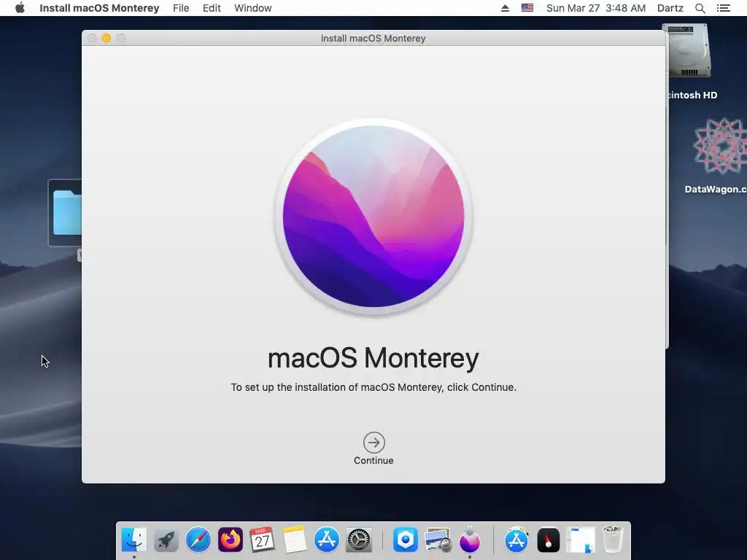Screen dimensions: 747x560
Task: Open the Trash in the Dock
Action: (x=613, y=539)
